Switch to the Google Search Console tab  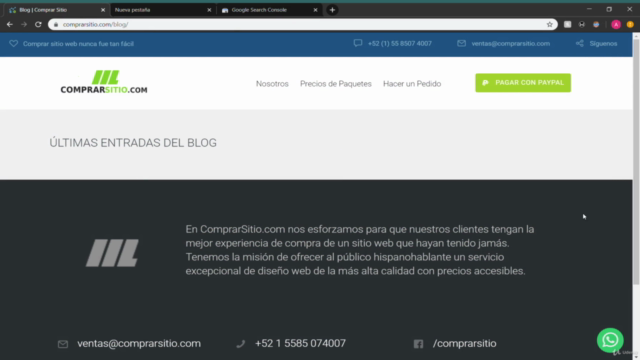pos(269,10)
